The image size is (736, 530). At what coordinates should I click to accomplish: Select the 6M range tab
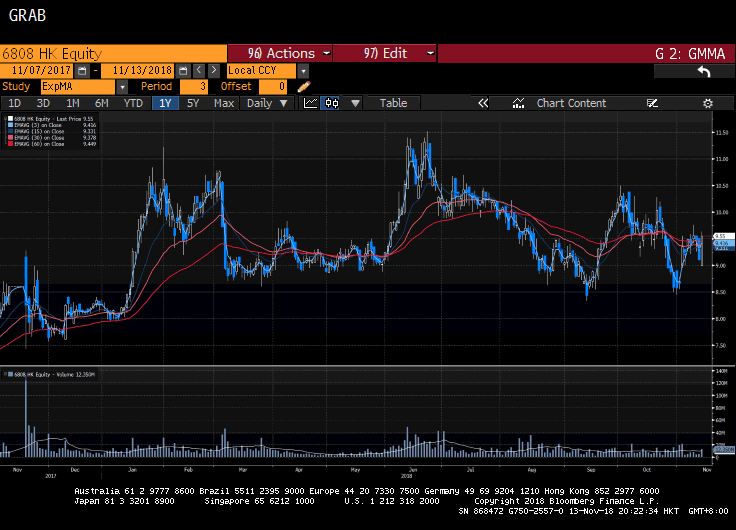(101, 103)
